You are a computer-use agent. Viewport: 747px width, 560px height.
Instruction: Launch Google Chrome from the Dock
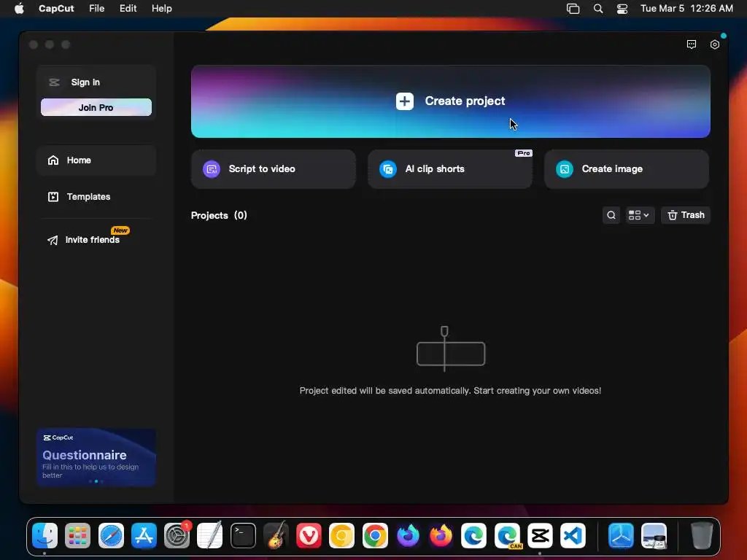pyautogui.click(x=375, y=536)
